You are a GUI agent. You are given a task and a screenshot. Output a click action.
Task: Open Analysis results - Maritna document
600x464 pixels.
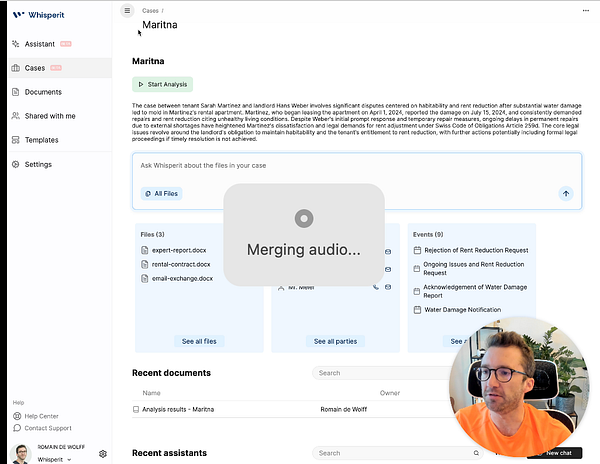[x=178, y=409]
